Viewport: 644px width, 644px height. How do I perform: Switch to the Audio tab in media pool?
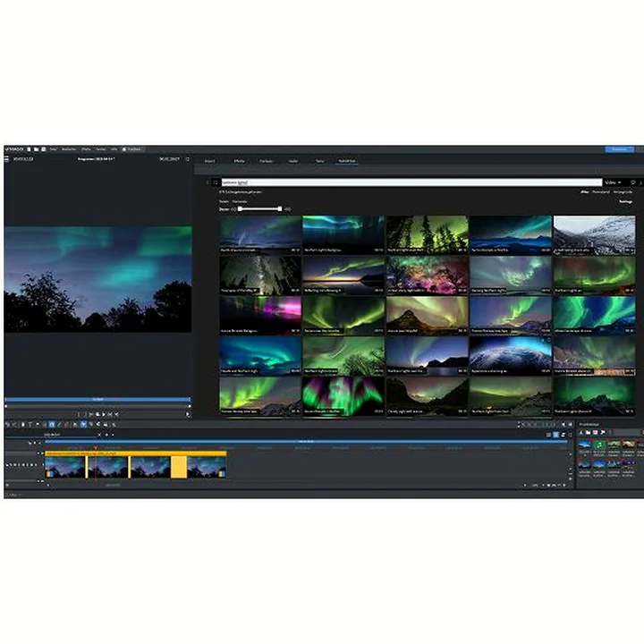pos(293,161)
